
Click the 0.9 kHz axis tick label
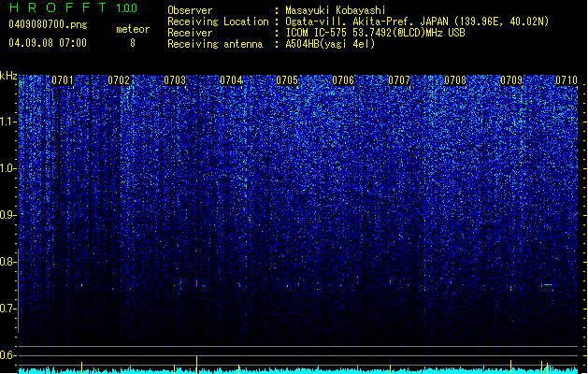coord(7,215)
